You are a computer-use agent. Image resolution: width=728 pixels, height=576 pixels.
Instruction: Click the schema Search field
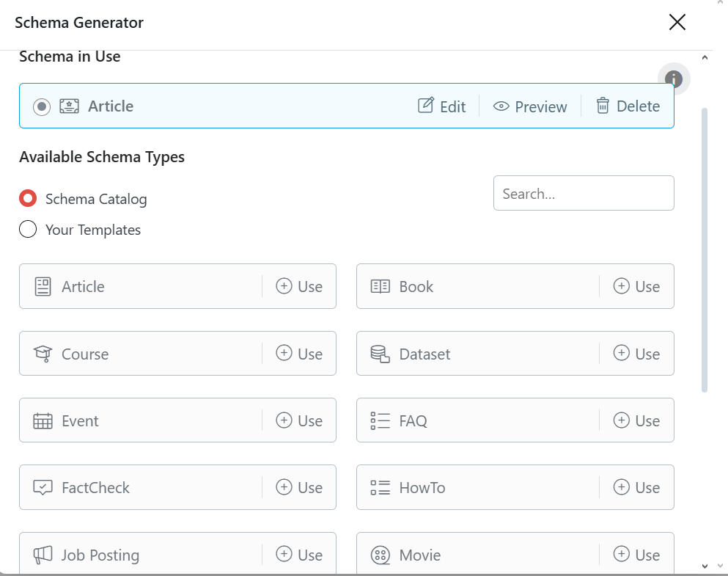584,193
